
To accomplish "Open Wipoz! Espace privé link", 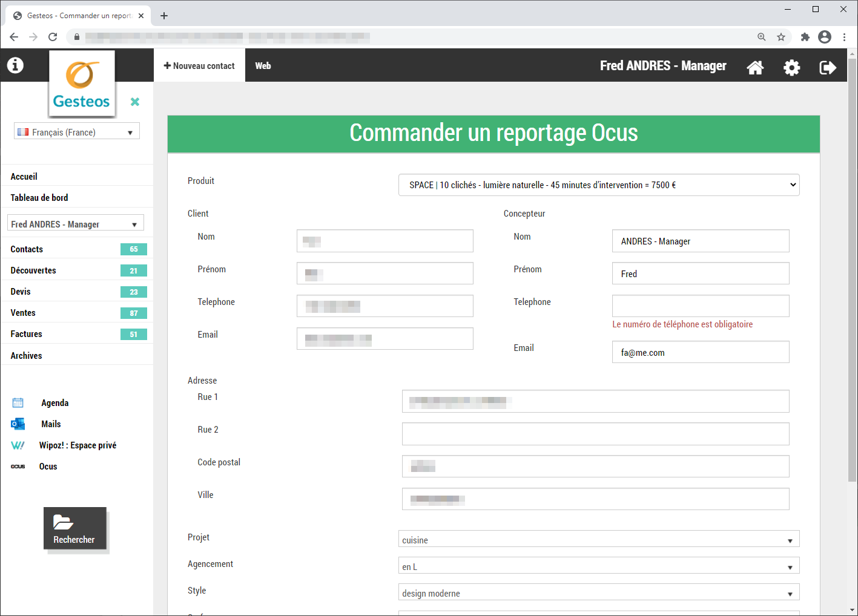I will 78,445.
